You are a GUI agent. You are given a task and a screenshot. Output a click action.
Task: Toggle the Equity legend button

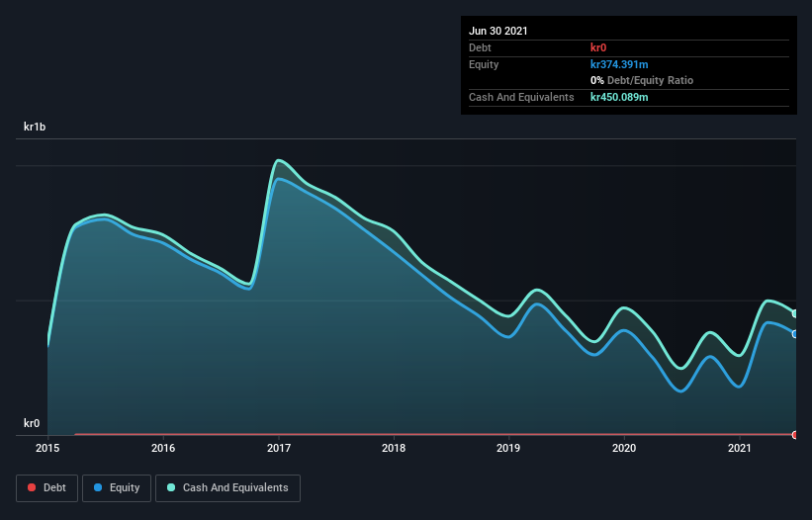coord(117,488)
